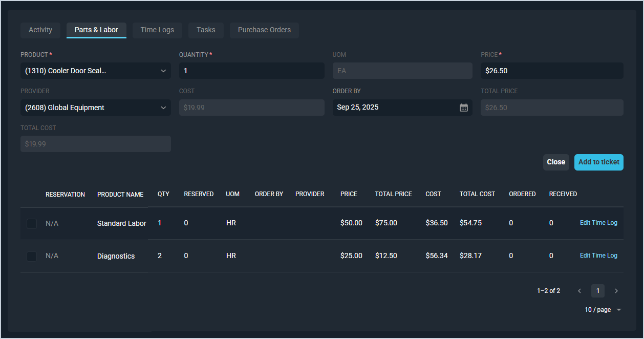Switch to the Activity tab
644x339 pixels.
(x=40, y=30)
